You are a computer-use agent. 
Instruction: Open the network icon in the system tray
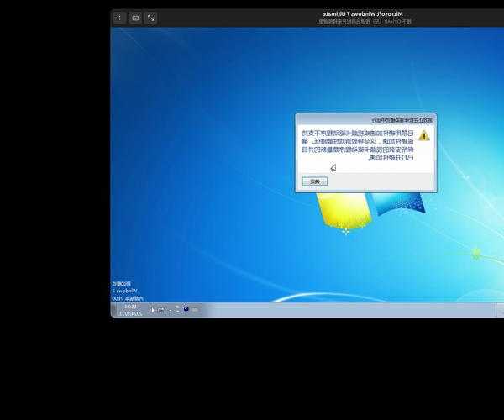click(x=160, y=309)
